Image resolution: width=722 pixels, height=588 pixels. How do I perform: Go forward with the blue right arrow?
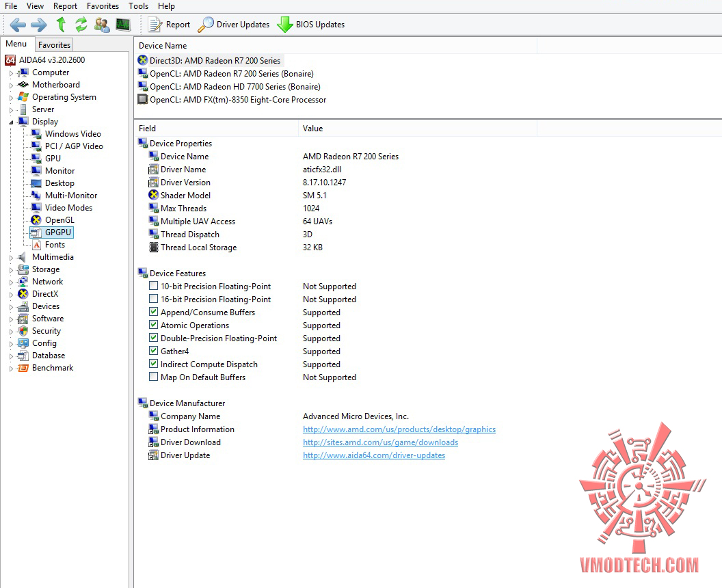tap(39, 25)
